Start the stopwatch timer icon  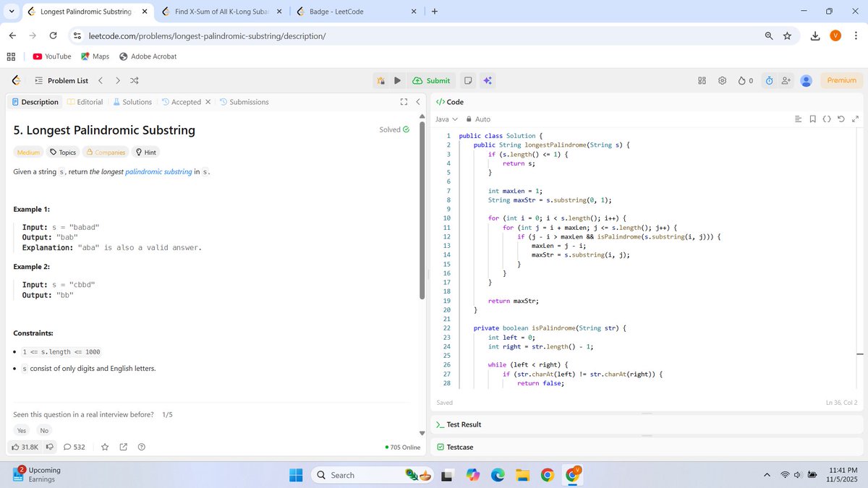(x=770, y=80)
